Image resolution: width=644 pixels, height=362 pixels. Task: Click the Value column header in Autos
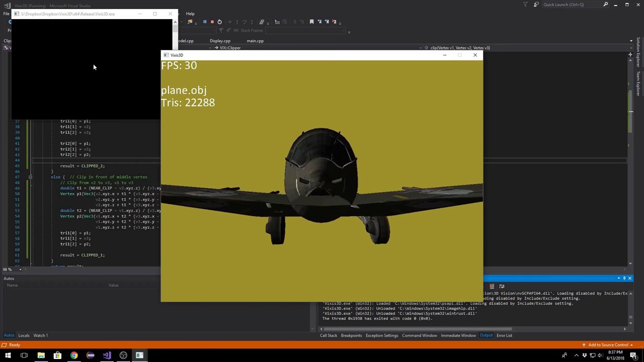(114, 285)
